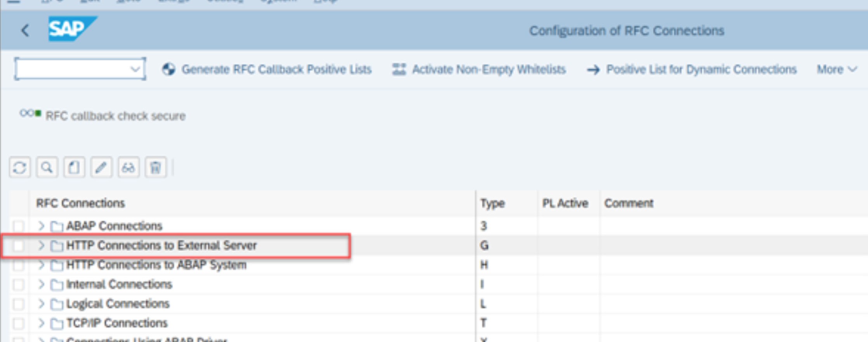Click the RFC Connections column header
Viewport: 868px width, 342px height.
[80, 203]
